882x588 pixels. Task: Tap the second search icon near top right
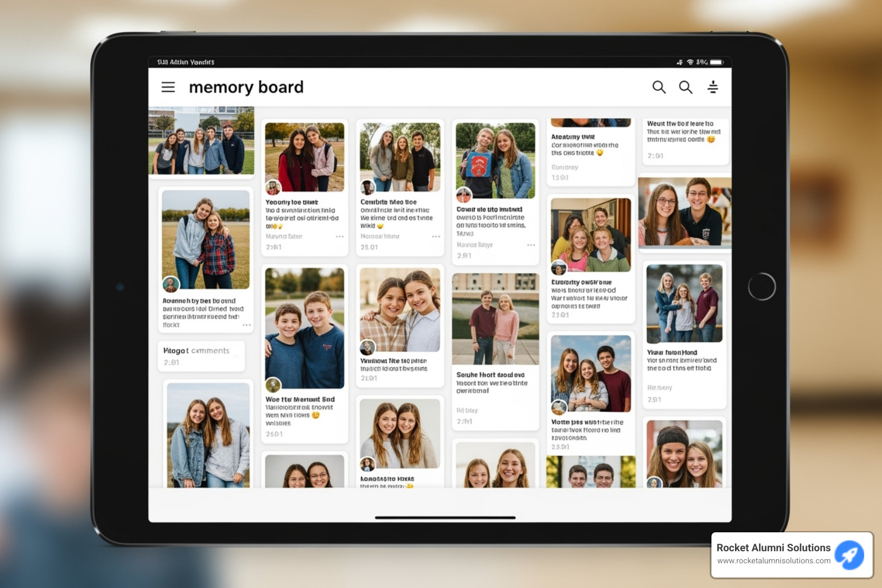(x=686, y=87)
